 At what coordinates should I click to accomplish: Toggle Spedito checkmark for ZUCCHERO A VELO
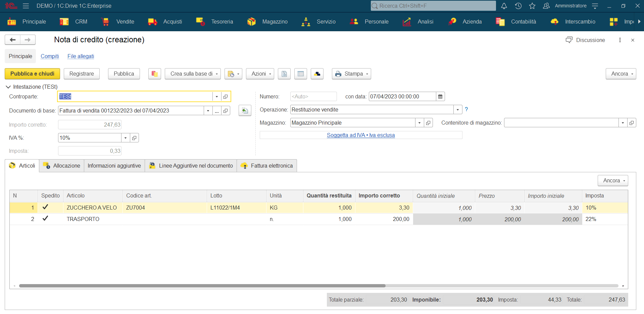[x=45, y=207]
